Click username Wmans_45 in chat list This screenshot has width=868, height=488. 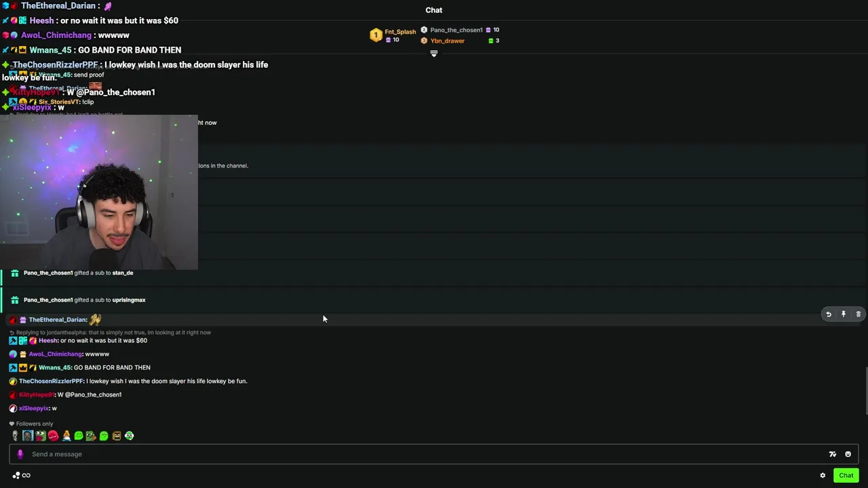click(54, 367)
